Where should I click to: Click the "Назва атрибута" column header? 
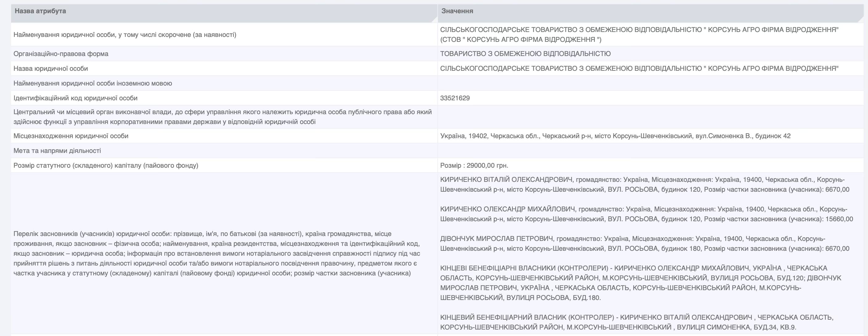[x=40, y=11]
